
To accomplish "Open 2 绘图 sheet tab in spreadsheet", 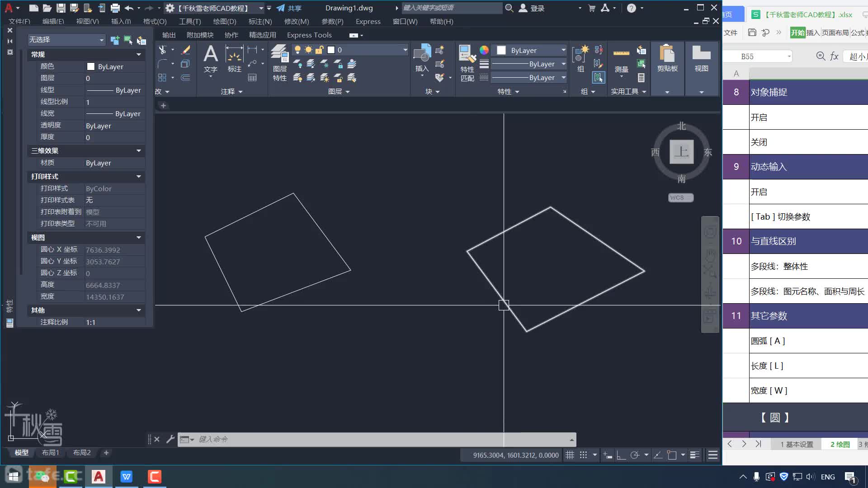I will [840, 444].
